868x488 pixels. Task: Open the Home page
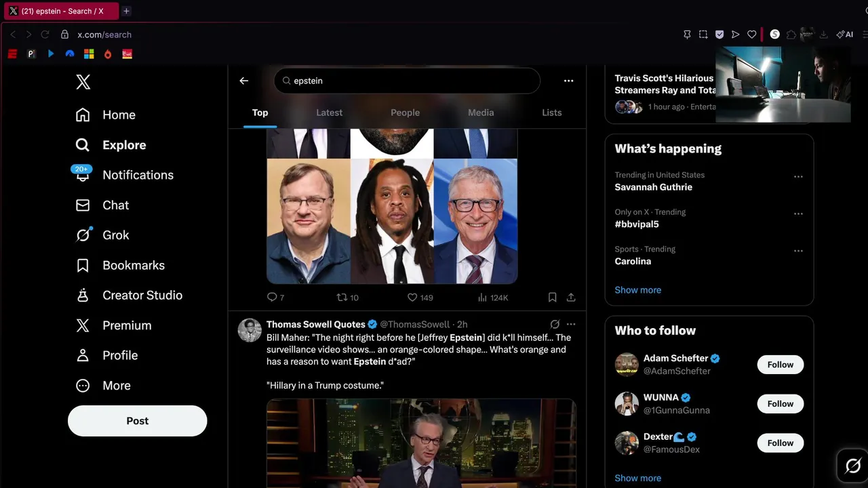tap(106, 115)
